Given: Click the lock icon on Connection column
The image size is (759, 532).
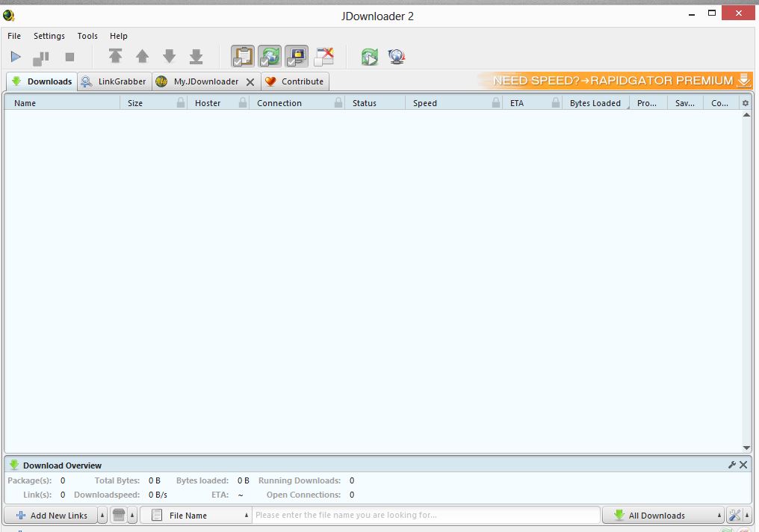Looking at the screenshot, I should (x=338, y=102).
